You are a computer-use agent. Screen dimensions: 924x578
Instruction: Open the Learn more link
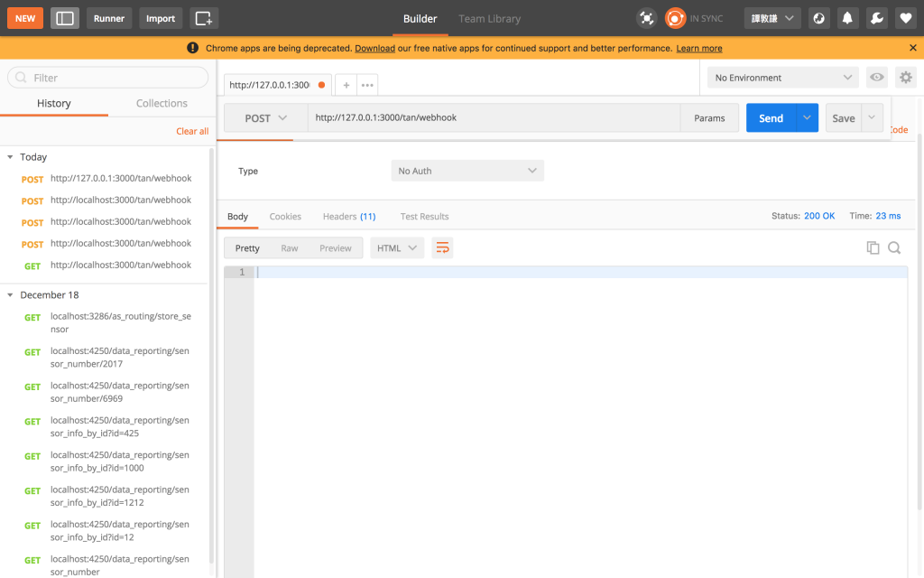(x=699, y=49)
